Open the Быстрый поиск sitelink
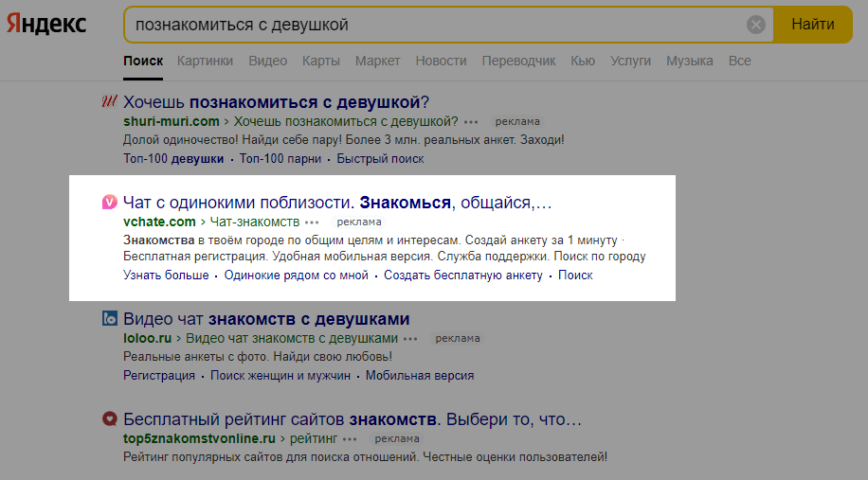This screenshot has height=480, width=868. coord(380,159)
